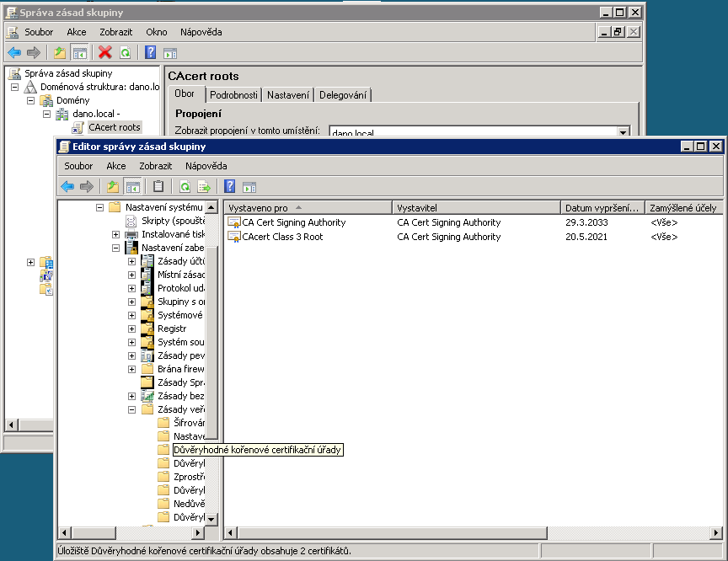
Task: Open the Akce menu in Editor window
Action: click(x=115, y=166)
